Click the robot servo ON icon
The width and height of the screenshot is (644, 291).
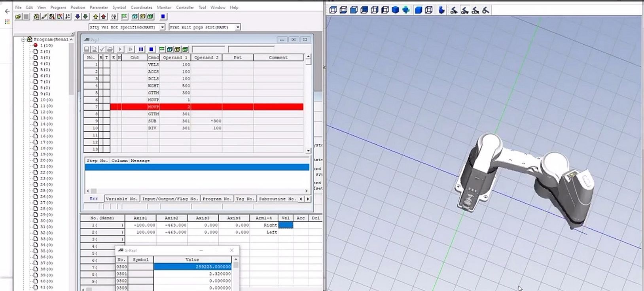coord(454,10)
